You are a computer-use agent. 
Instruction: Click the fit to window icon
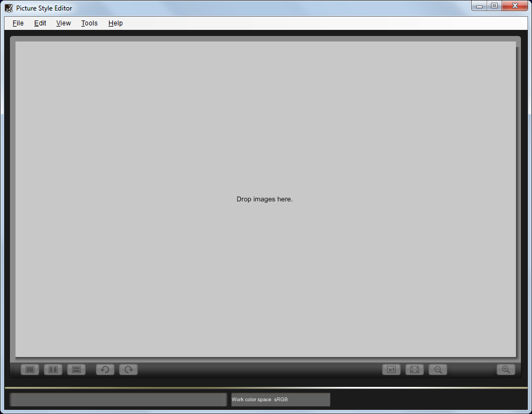(x=415, y=370)
